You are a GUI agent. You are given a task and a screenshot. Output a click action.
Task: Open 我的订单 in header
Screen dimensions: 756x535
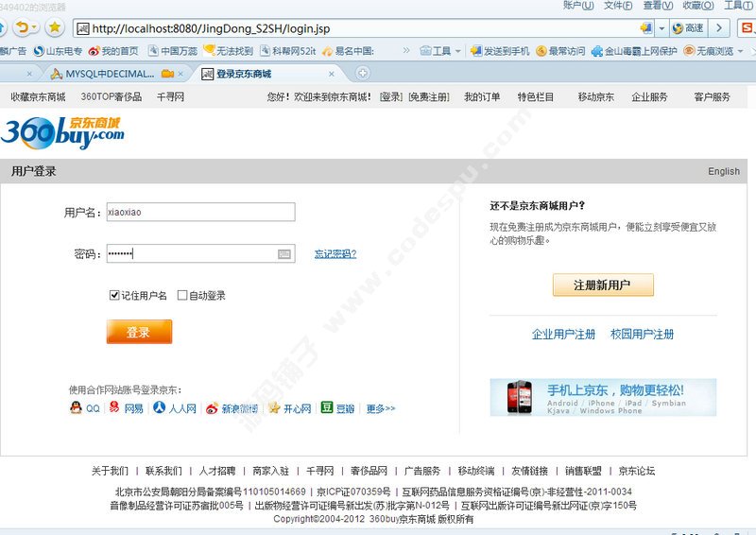(482, 97)
